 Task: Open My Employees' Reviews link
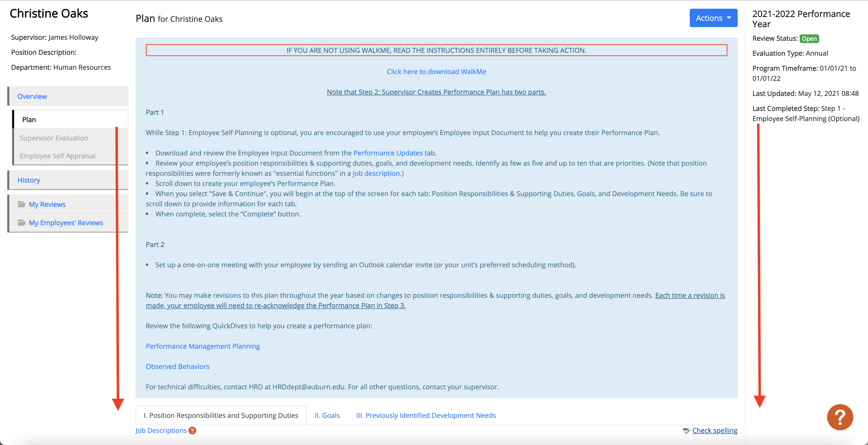[x=66, y=223]
